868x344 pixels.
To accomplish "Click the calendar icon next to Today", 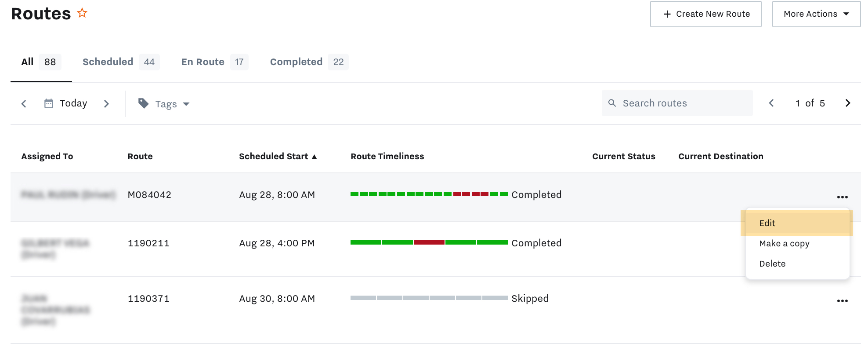I will point(49,103).
